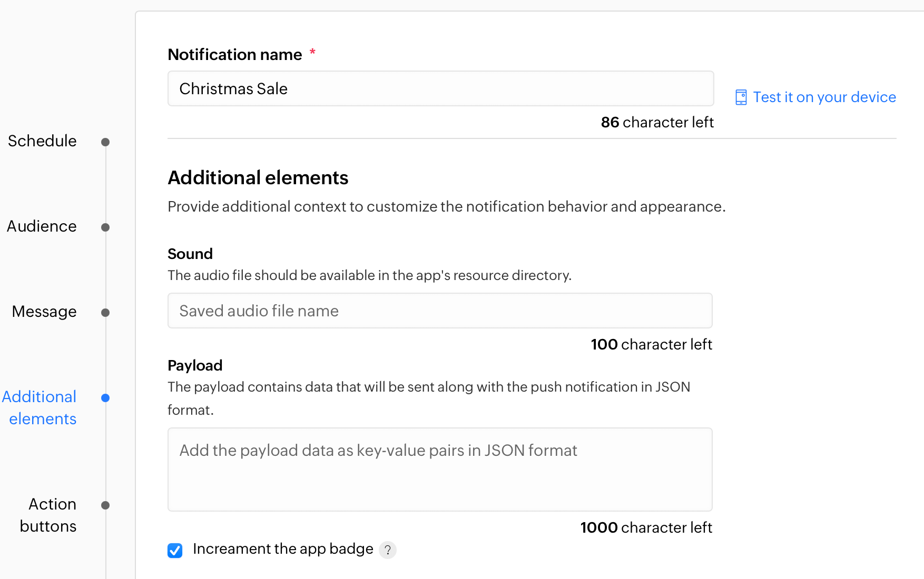Click the Audience step dot marker
Screen dimensions: 924x579
click(105, 227)
